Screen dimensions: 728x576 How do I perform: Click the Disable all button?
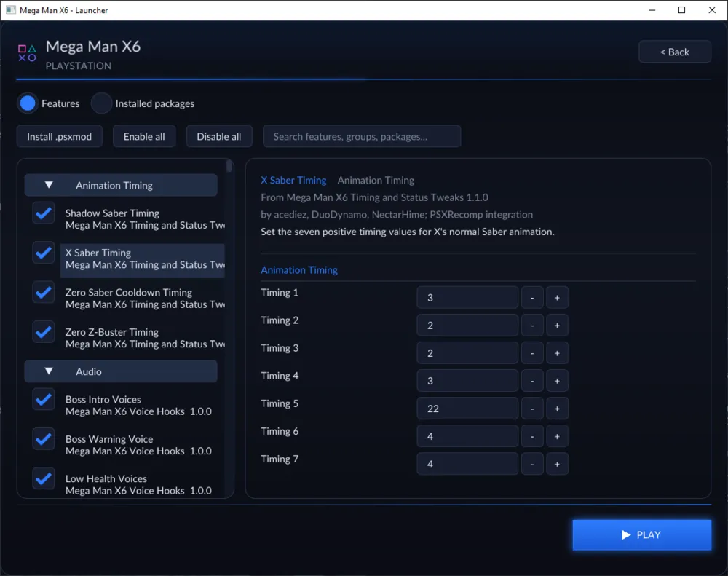point(219,137)
